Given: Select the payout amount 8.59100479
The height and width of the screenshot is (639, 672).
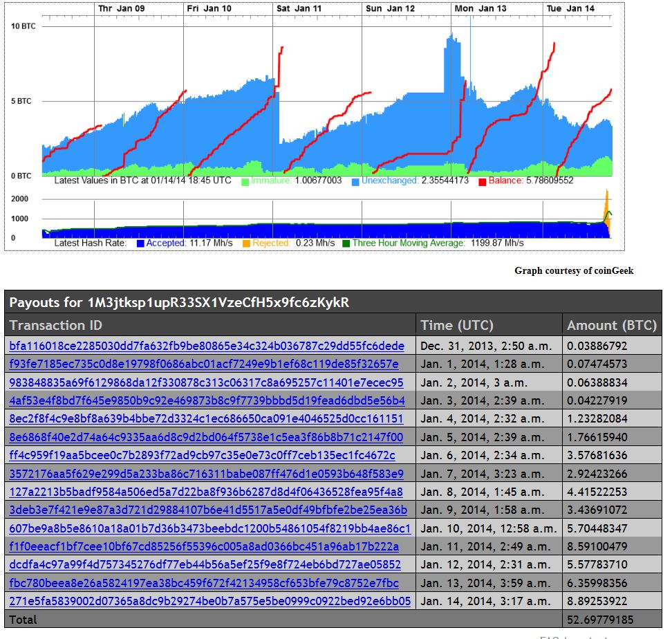Looking at the screenshot, I should click(597, 546).
